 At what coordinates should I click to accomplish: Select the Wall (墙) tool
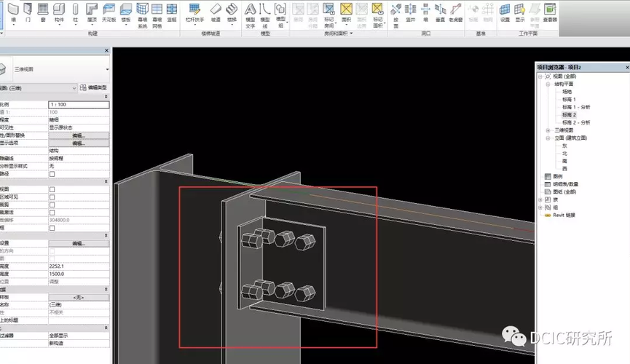point(13,12)
